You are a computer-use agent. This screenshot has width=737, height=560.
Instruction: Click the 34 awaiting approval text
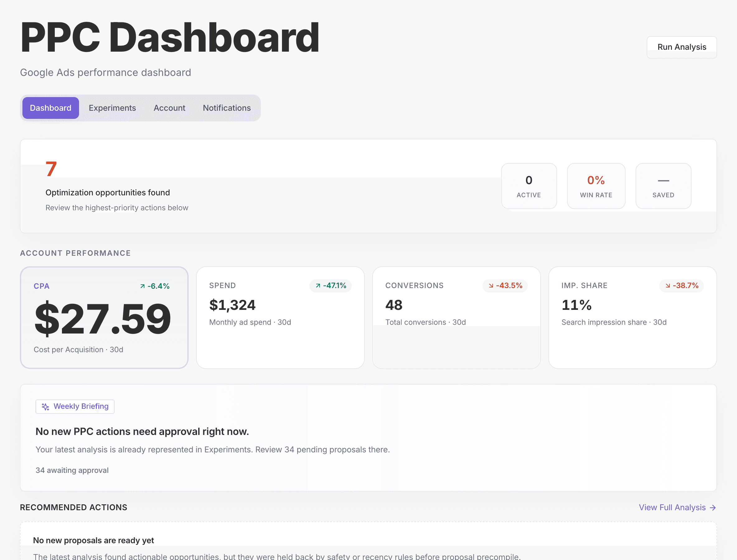[x=72, y=470]
